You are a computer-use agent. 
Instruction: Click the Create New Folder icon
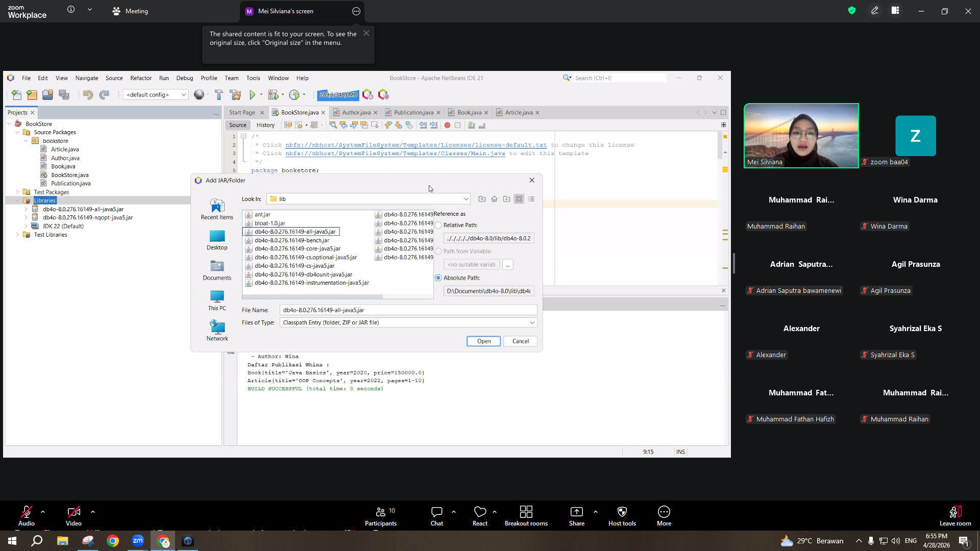pyautogui.click(x=506, y=199)
